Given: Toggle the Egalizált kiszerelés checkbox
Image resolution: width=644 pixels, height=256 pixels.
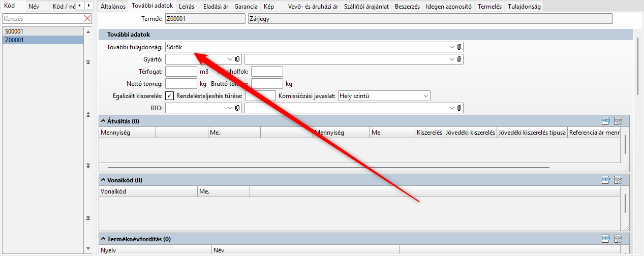Looking at the screenshot, I should click(x=170, y=95).
